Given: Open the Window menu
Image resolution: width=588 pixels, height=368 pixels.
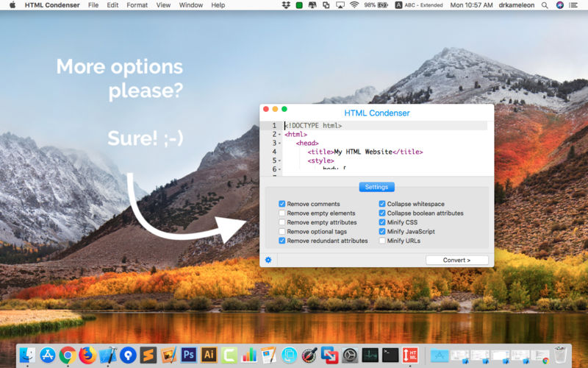Looking at the screenshot, I should tap(191, 5).
